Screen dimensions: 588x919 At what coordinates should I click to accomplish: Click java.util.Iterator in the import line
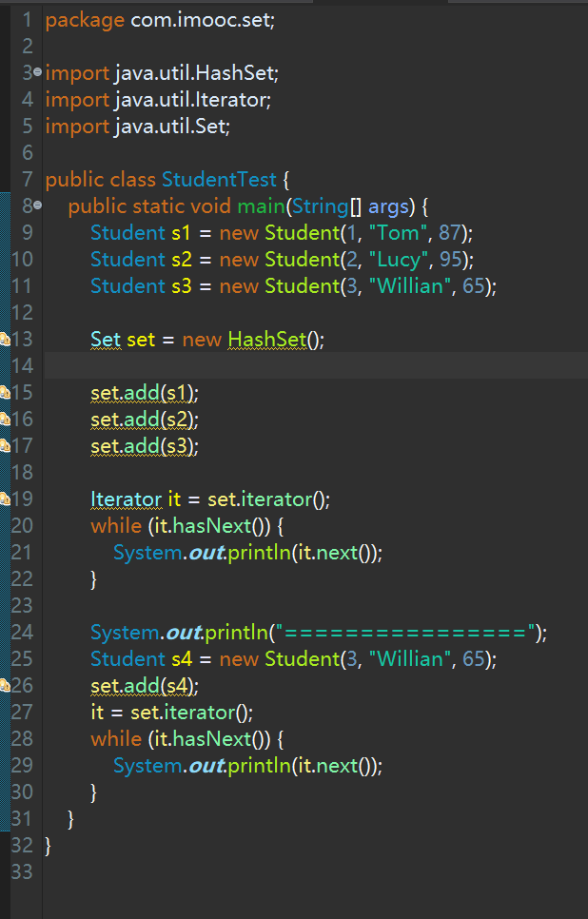190,100
